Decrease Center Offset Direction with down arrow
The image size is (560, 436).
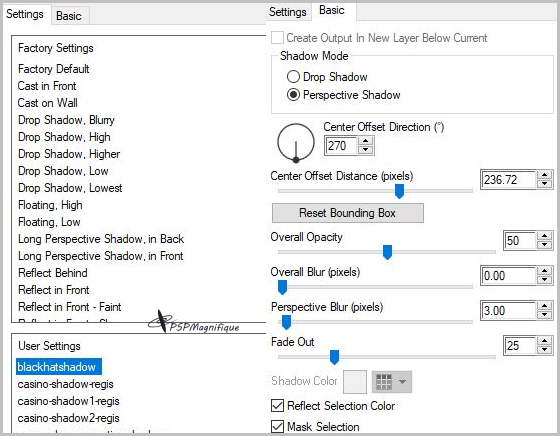pyautogui.click(x=365, y=150)
